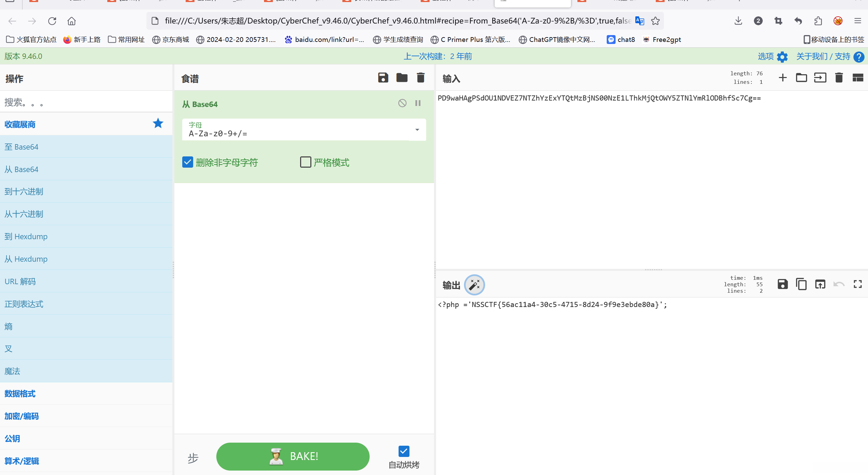Enable strict mode checkbox
The image size is (868, 475).
(306, 162)
